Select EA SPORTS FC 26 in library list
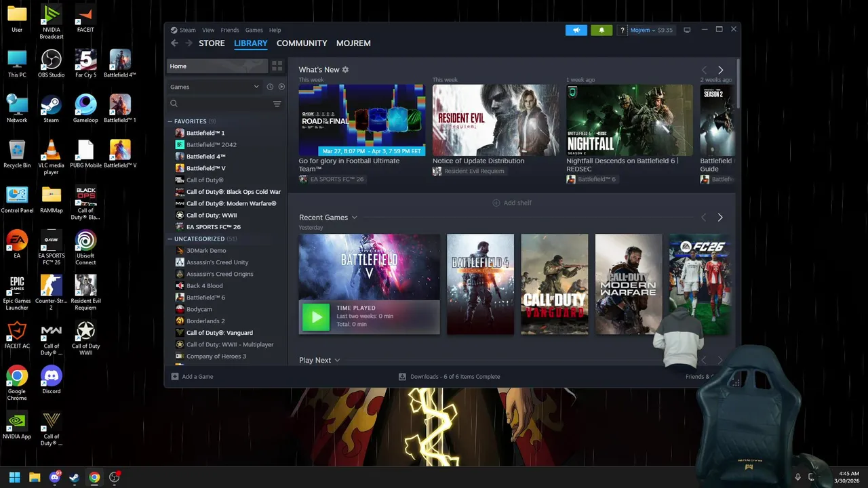868x488 pixels. click(x=214, y=227)
